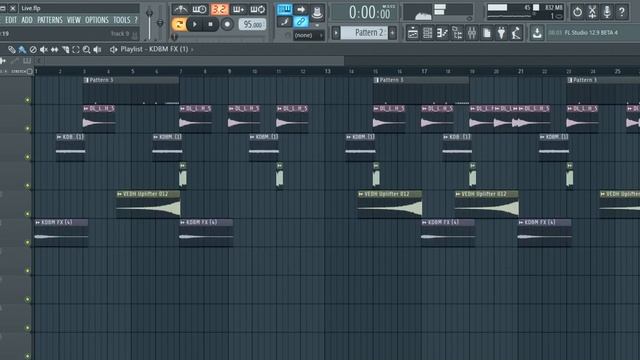The width and height of the screenshot is (640, 360).
Task: Select the Mute tool in playlist toolbar
Action: [44, 49]
